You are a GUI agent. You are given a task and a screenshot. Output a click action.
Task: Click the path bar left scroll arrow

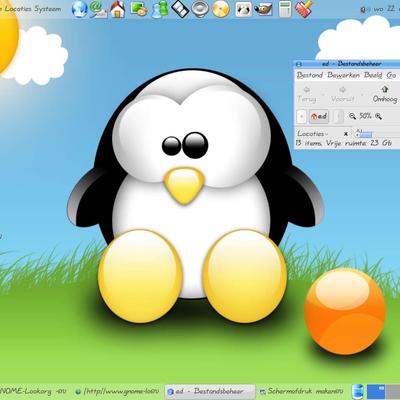click(x=301, y=116)
